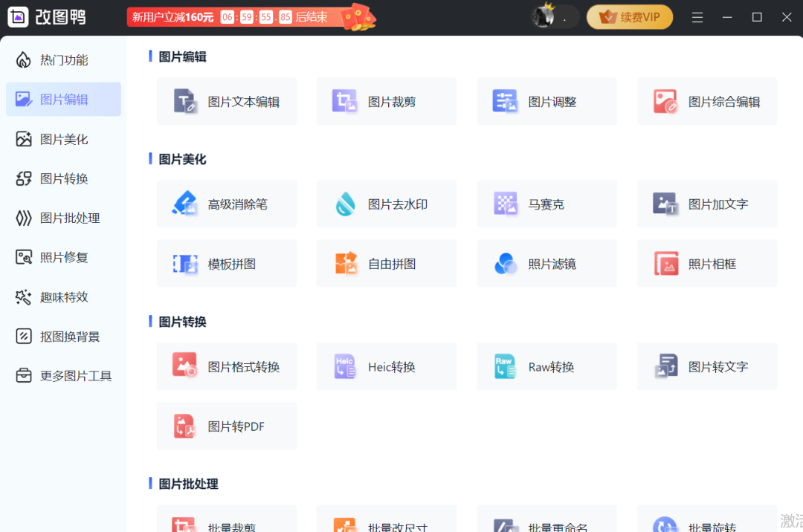The width and height of the screenshot is (803, 532).
Task: Click the 续费VIP button
Action: pos(629,16)
